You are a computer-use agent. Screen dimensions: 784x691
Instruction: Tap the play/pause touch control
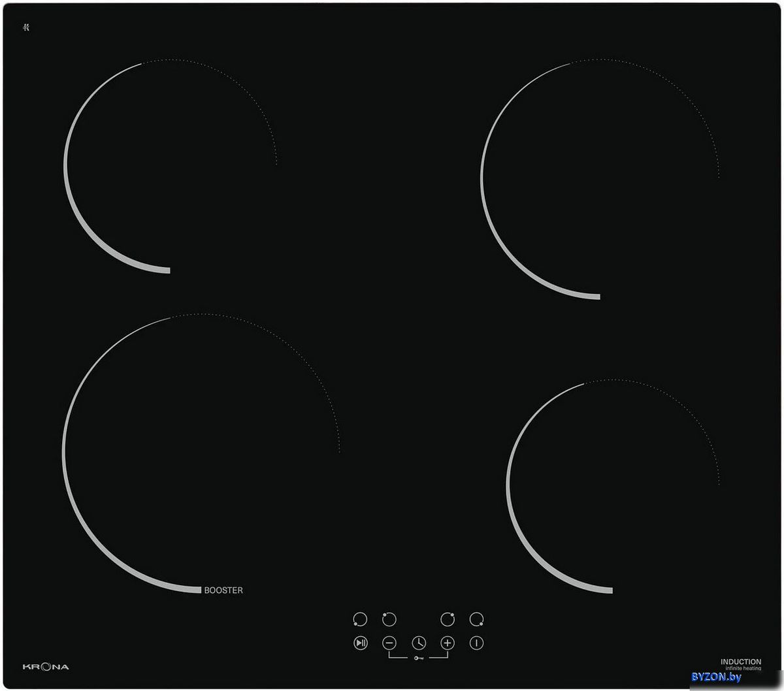[x=361, y=643]
